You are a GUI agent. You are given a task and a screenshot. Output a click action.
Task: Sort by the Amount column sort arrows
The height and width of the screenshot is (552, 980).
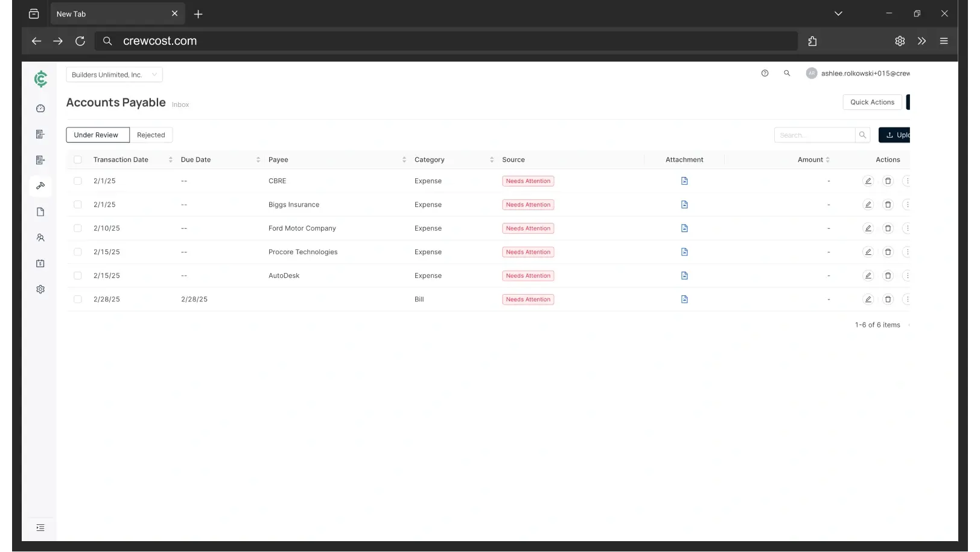tap(828, 159)
